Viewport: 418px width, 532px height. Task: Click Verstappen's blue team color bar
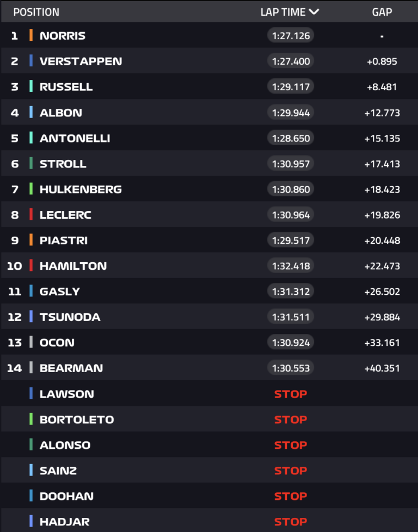pyautogui.click(x=31, y=61)
